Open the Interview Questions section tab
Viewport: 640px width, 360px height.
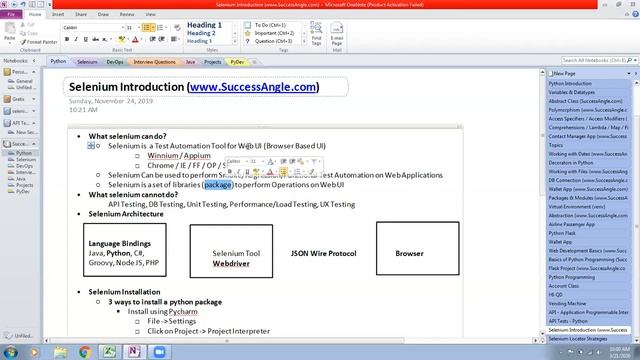[154, 62]
